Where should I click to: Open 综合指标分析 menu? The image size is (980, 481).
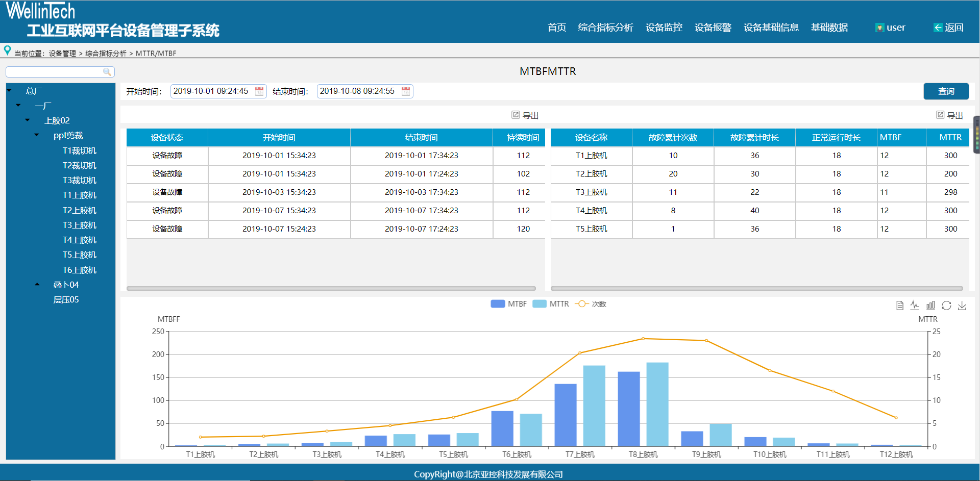(605, 28)
